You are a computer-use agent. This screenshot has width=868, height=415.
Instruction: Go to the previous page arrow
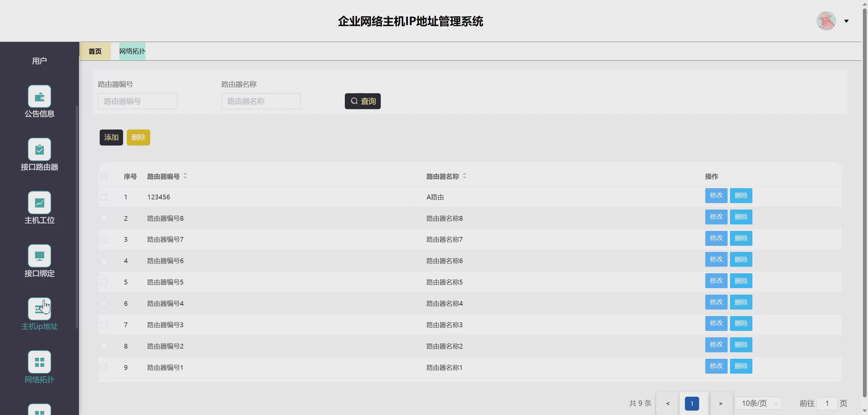tap(668, 403)
